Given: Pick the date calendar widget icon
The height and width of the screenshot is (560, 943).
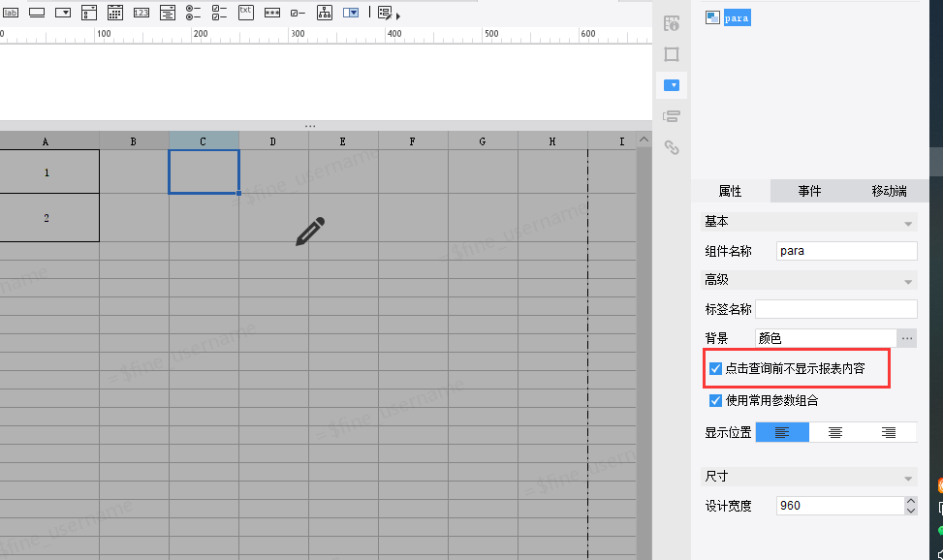Looking at the screenshot, I should (114, 14).
